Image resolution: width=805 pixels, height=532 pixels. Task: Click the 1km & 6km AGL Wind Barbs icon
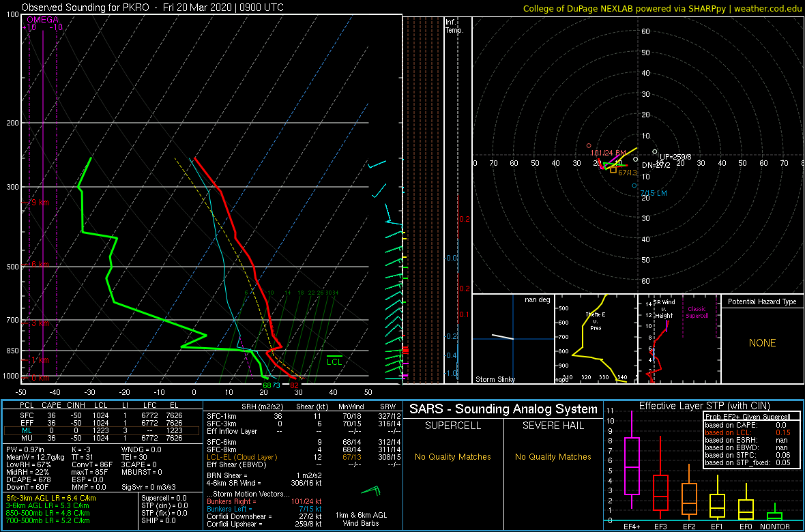pyautogui.click(x=370, y=491)
